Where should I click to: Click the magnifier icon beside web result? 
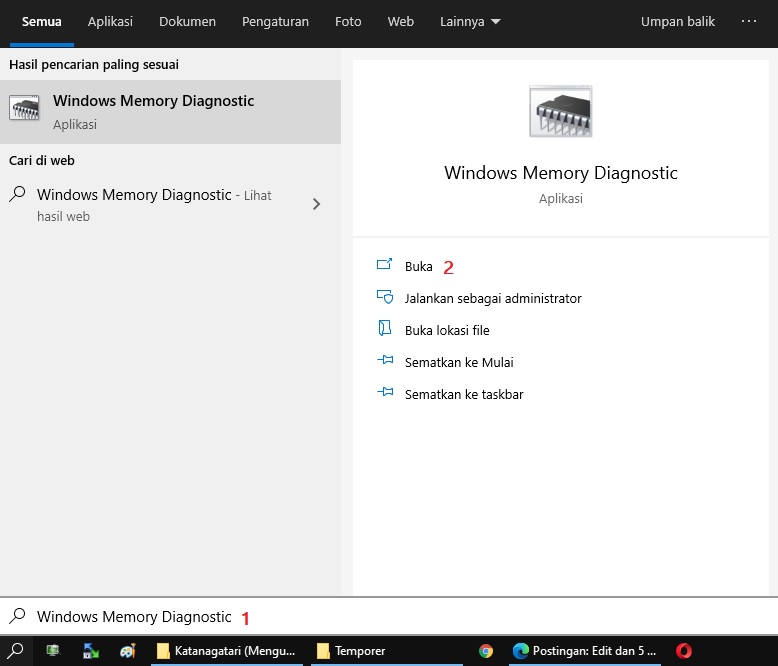(17, 194)
